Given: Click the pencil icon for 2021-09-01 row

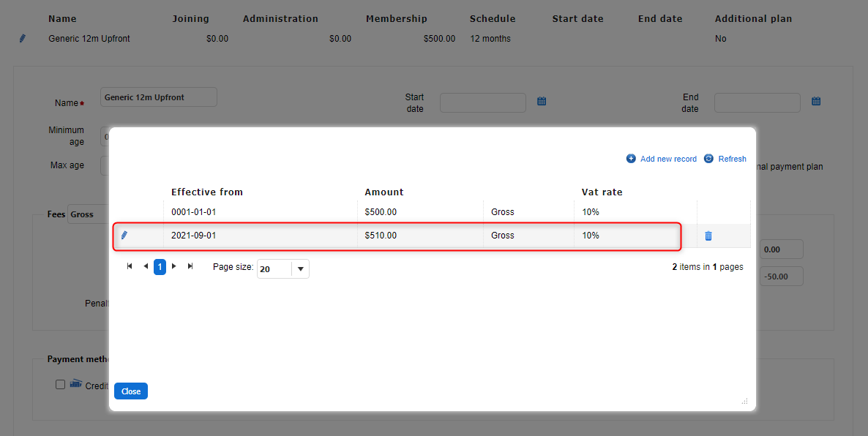Looking at the screenshot, I should [x=124, y=236].
